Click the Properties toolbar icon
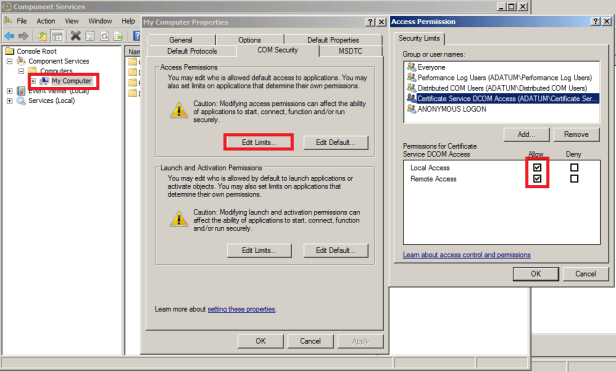The image size is (616, 372). 90,37
